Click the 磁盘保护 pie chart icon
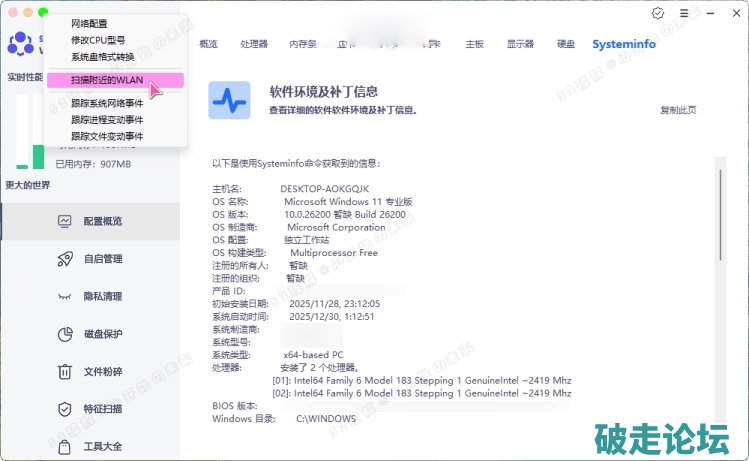Screen dimensions: 749x461 [x=65, y=334]
